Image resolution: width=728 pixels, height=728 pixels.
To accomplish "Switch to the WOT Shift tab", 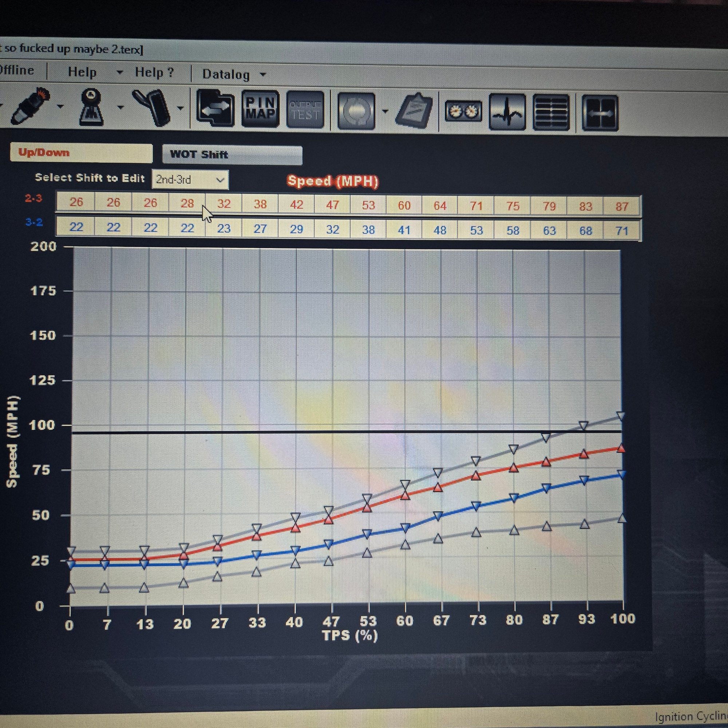I will (232, 155).
